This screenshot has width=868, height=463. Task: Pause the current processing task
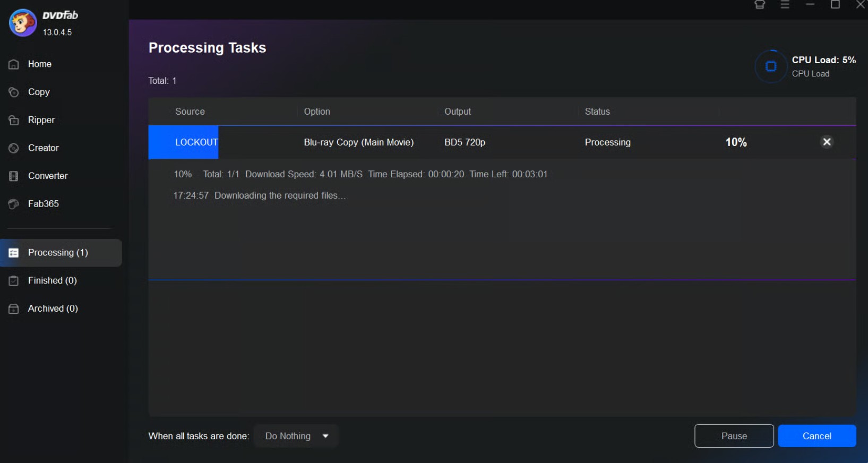(x=734, y=436)
